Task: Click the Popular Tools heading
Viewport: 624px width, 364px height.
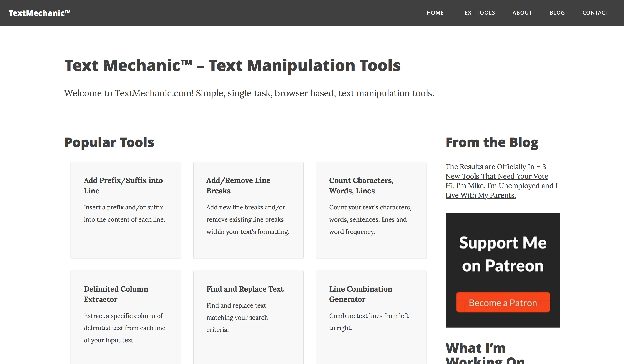Action: point(109,142)
